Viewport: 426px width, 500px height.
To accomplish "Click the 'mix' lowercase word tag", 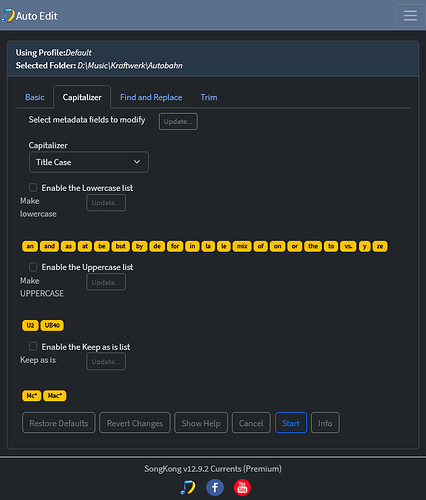I will click(242, 246).
